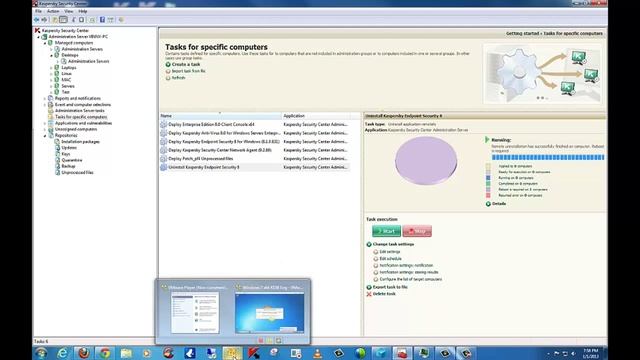640x360 pixels.
Task: Click the volume speaker tray icon
Action: 573,353
